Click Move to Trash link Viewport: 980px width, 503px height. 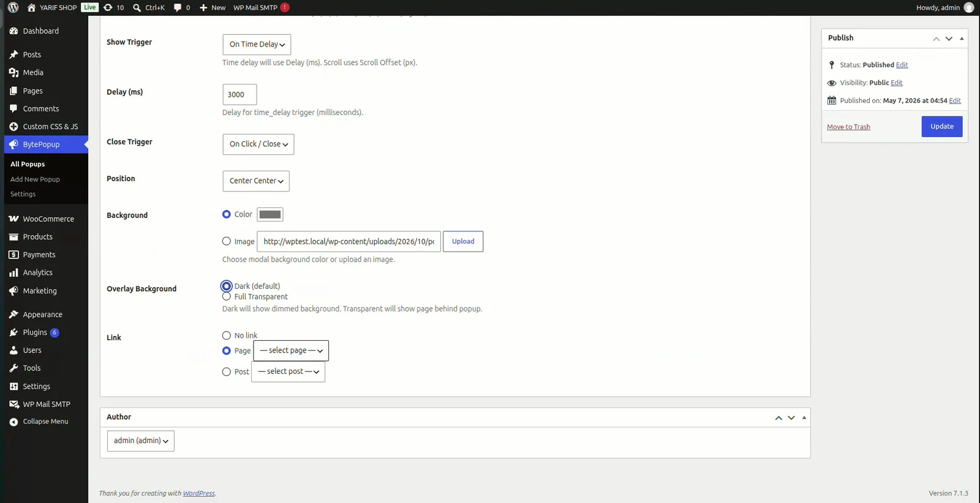(x=848, y=127)
